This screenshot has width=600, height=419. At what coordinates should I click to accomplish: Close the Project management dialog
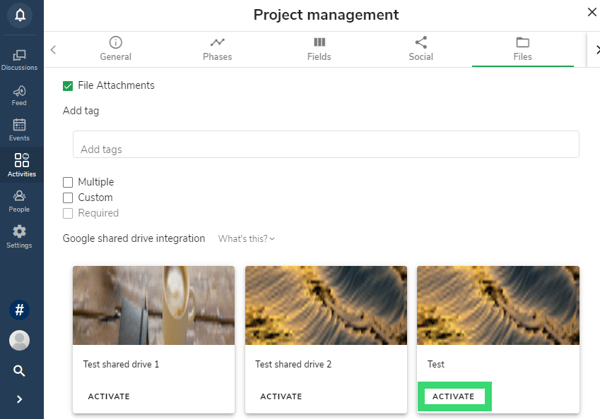click(x=592, y=12)
